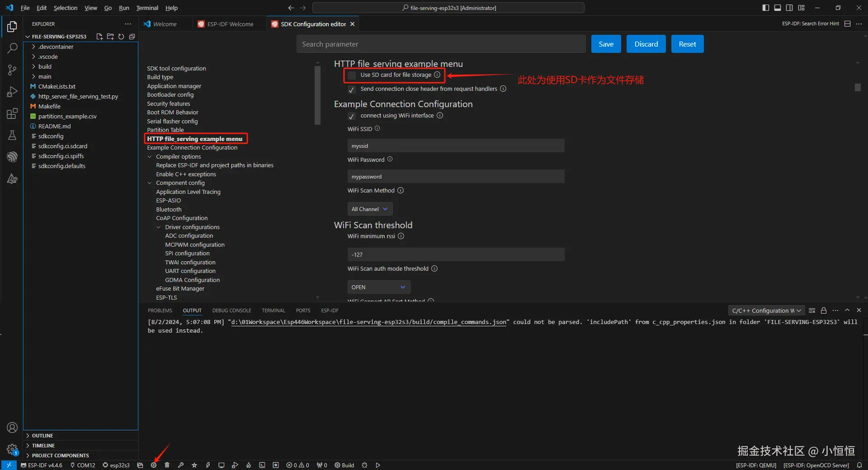868x470 pixels.
Task: Open the Run and Debug view
Action: click(12, 92)
